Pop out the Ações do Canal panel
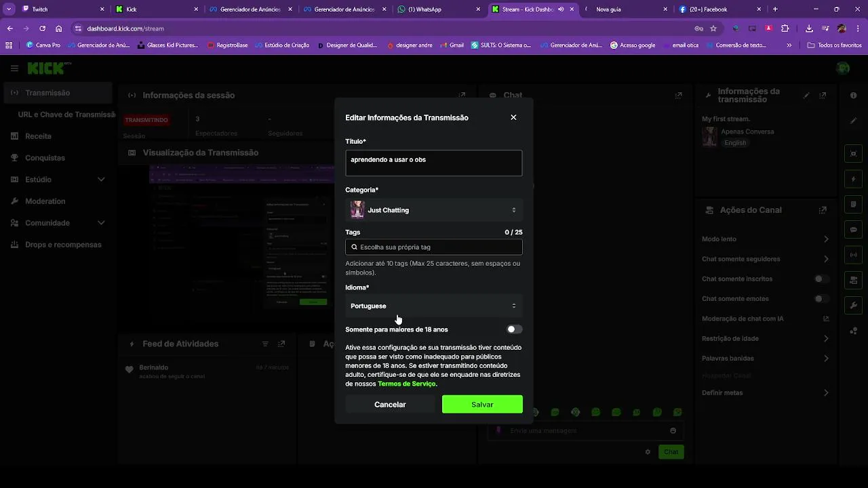868x488 pixels. pos(823,210)
